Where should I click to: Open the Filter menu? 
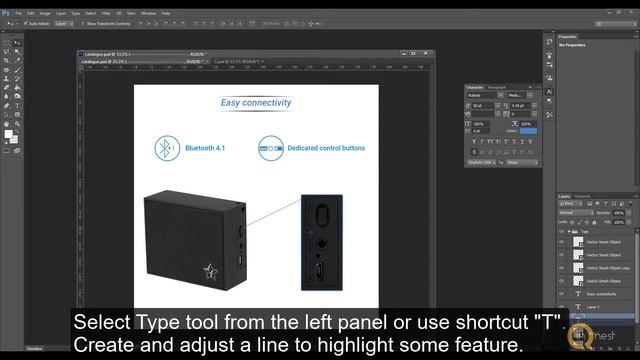(x=106, y=13)
